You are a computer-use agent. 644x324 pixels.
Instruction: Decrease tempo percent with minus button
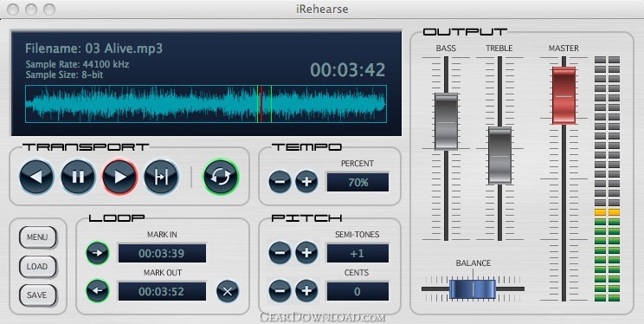click(280, 181)
